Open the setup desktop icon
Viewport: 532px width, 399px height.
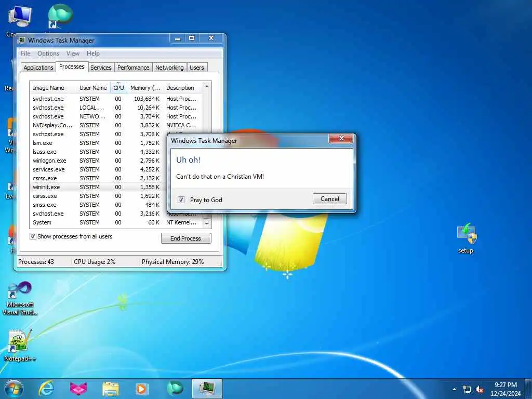[x=466, y=238]
